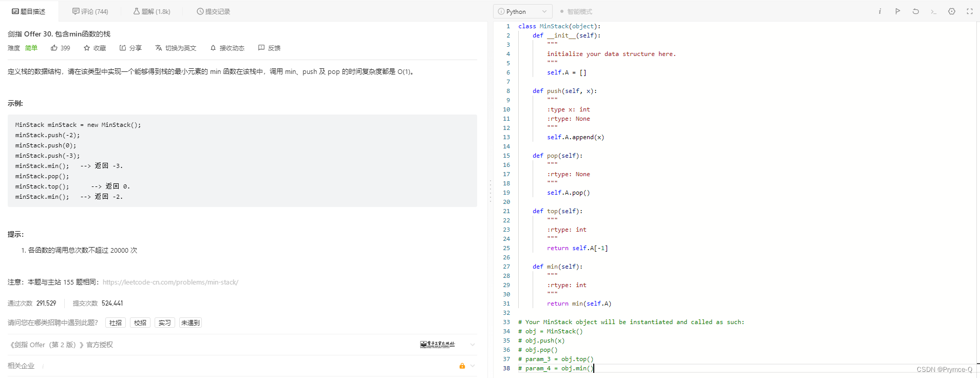
Task: Switch the problem to English with 切换为英文
Action: click(x=176, y=48)
